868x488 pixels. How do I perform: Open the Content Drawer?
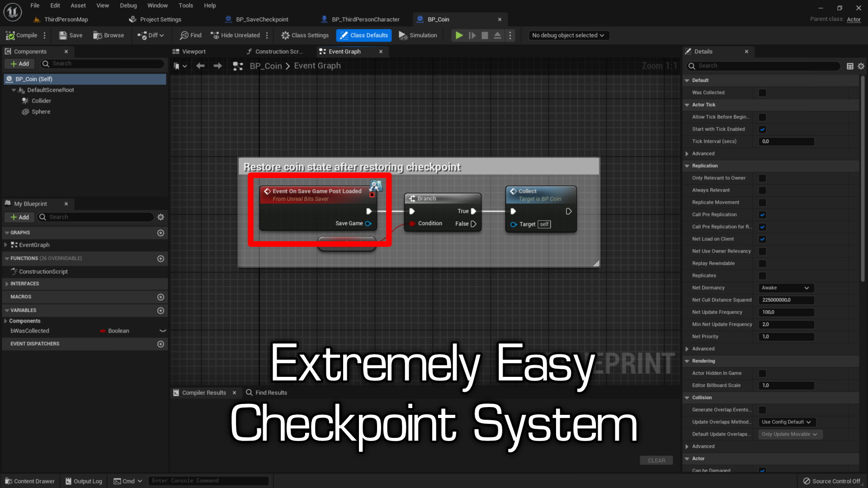(30, 481)
